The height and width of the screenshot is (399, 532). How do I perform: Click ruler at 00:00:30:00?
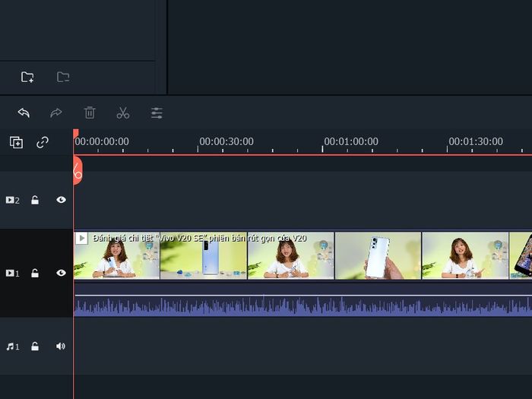(x=226, y=141)
